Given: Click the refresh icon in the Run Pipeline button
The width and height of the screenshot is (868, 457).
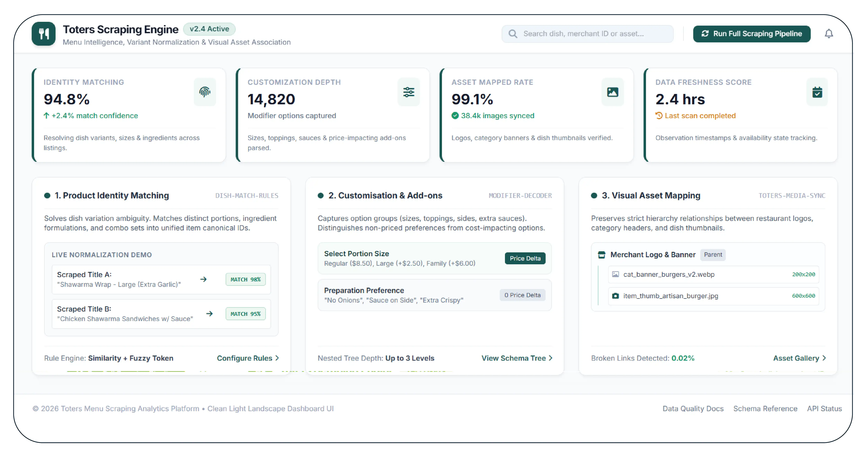Looking at the screenshot, I should tap(705, 34).
